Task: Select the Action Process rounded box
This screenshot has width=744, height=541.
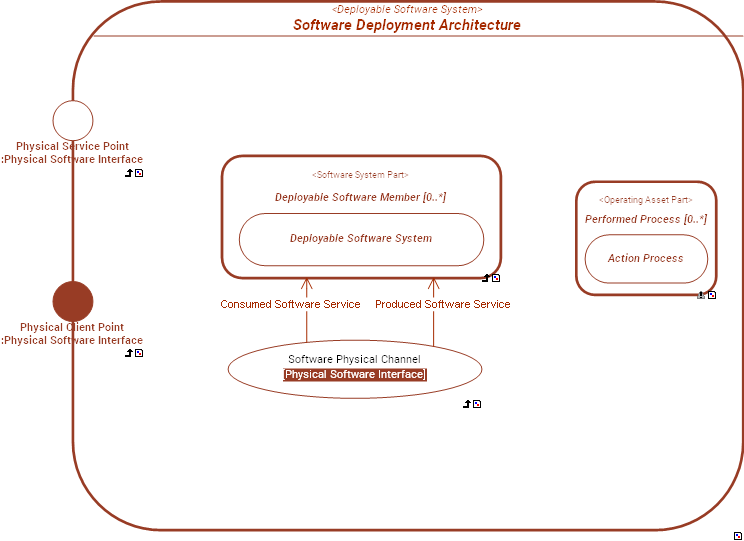Action: 646,259
